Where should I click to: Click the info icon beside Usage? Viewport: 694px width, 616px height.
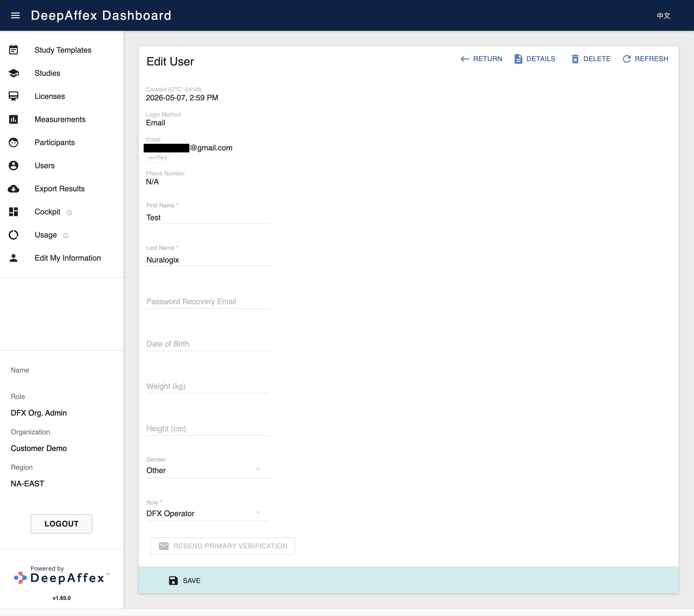(66, 235)
